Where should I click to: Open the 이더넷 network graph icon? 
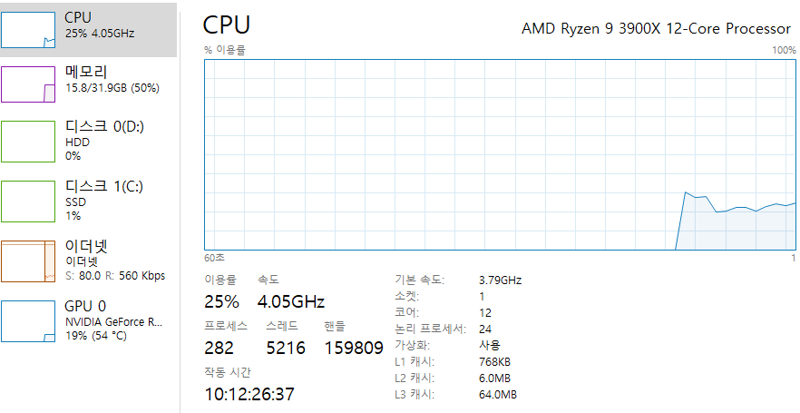click(x=28, y=261)
